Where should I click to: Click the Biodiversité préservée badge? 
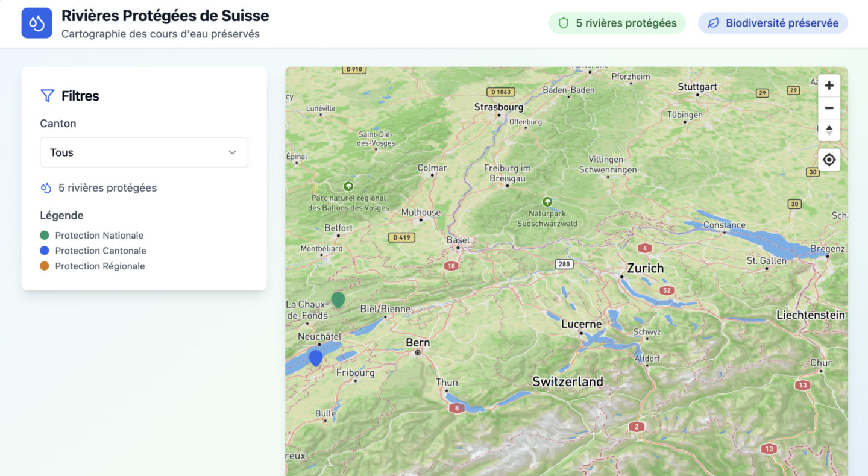point(773,23)
